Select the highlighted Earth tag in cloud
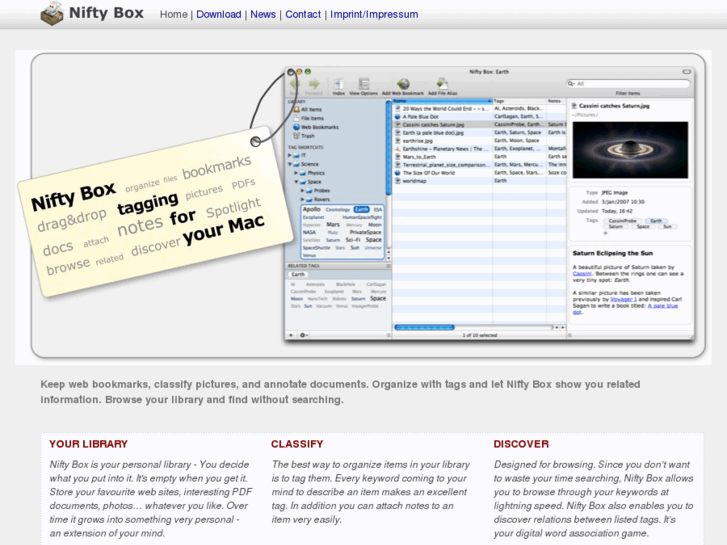 click(x=361, y=209)
